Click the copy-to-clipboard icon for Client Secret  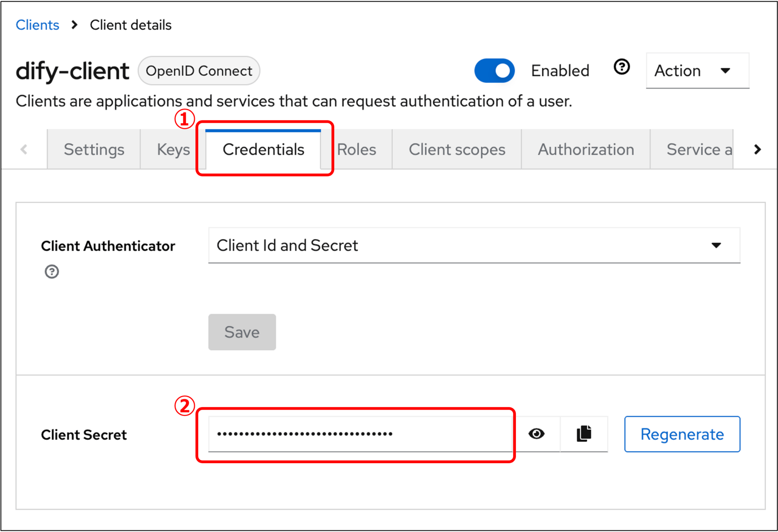coord(584,434)
